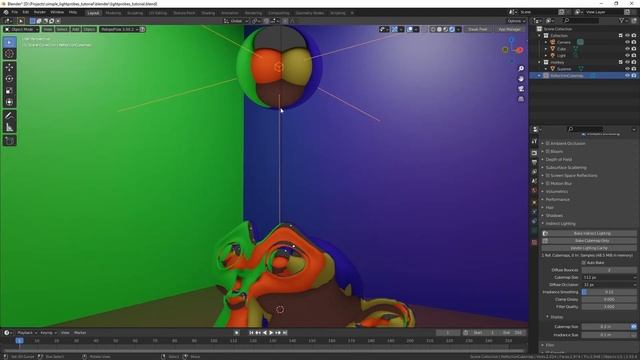The image size is (640, 360).
Task: Enable the Auto Bake checkbox
Action: click(x=584, y=262)
